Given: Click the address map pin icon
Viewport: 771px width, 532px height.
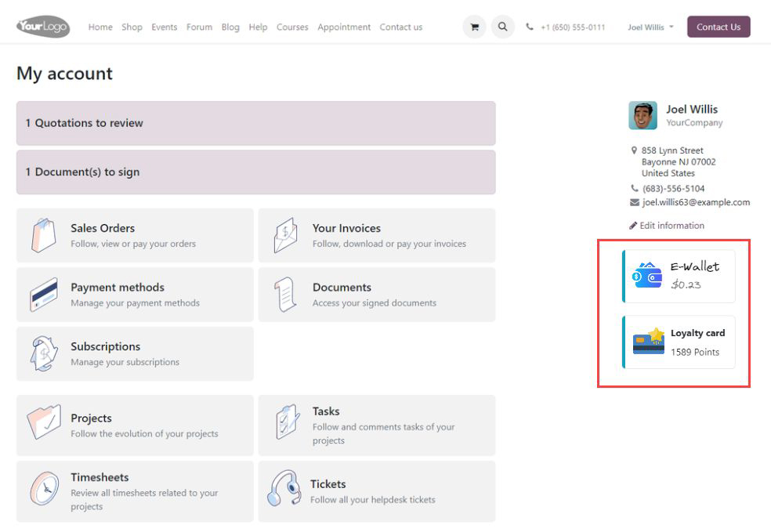Looking at the screenshot, I should [635, 150].
